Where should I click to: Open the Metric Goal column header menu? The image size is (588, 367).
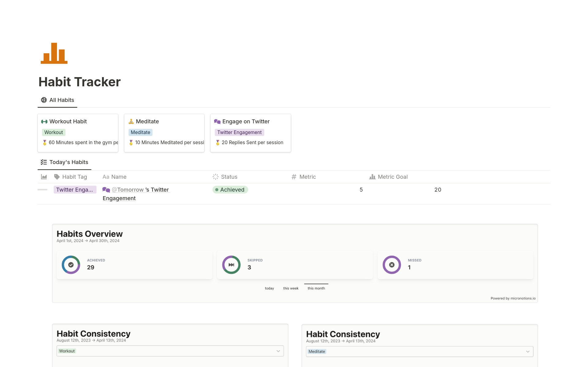click(393, 177)
